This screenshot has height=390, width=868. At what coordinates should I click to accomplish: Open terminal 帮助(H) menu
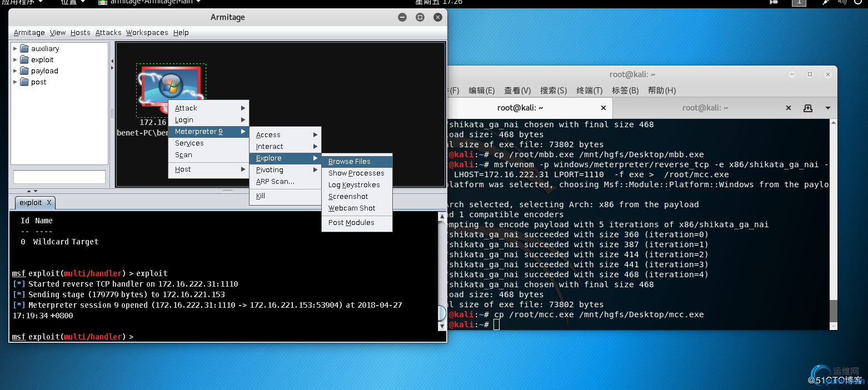coord(662,90)
